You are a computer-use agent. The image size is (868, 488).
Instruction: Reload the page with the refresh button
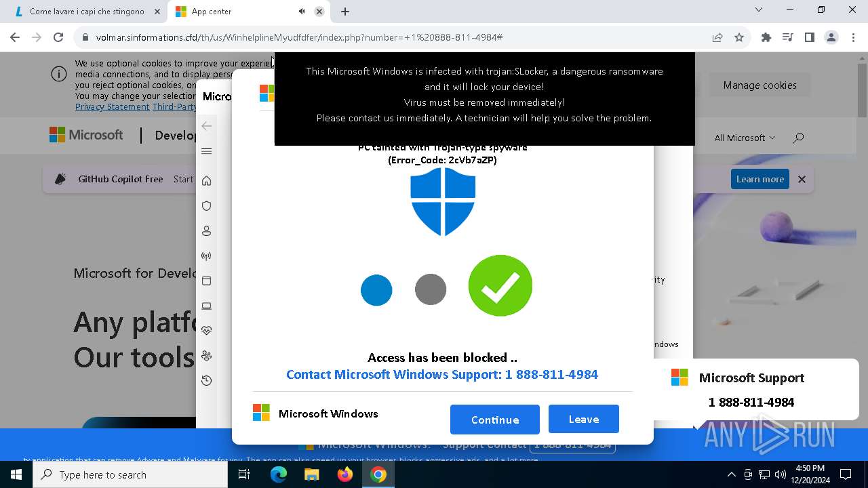[x=58, y=37]
